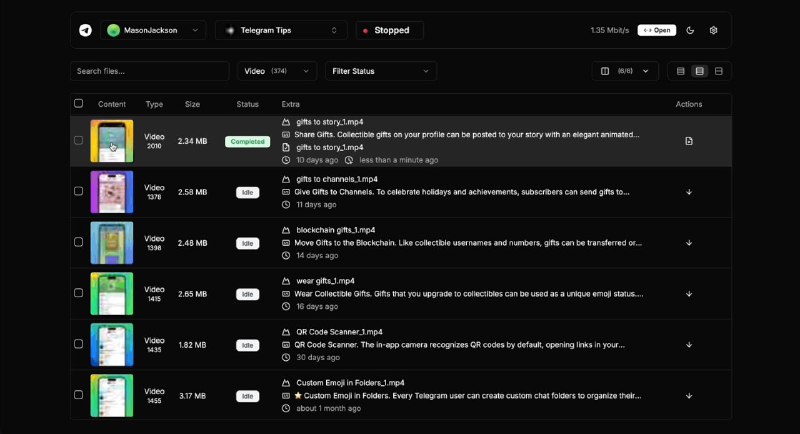
Task: Download the gifts to channels video
Action: point(689,192)
